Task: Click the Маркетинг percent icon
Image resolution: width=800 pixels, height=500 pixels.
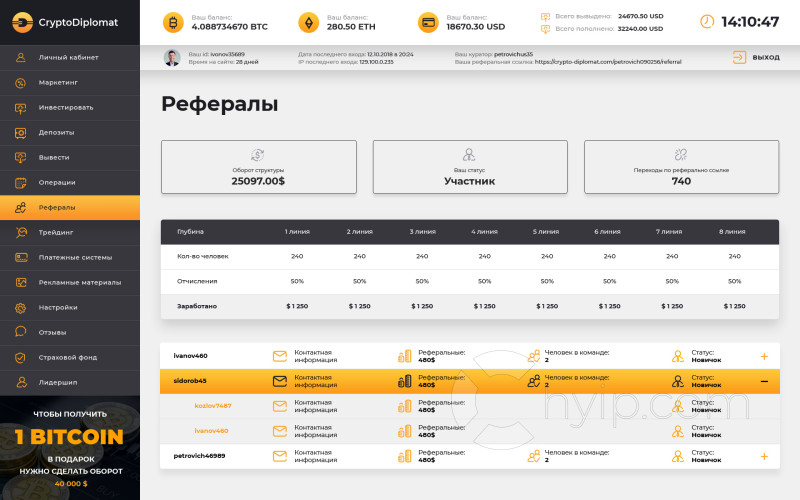Action: coord(20,82)
